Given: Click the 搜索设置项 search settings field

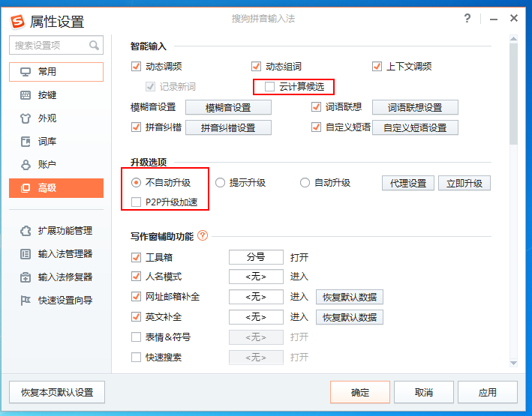Looking at the screenshot, I should [x=50, y=46].
